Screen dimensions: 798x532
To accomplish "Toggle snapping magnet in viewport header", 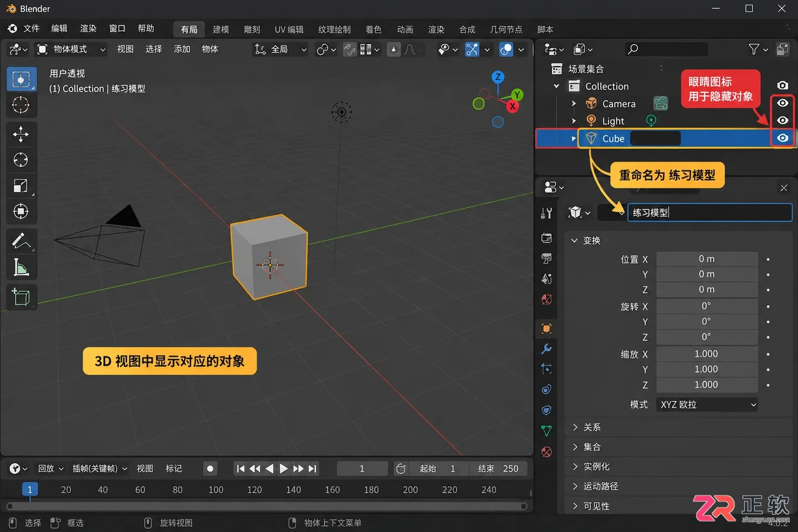I will click(350, 49).
